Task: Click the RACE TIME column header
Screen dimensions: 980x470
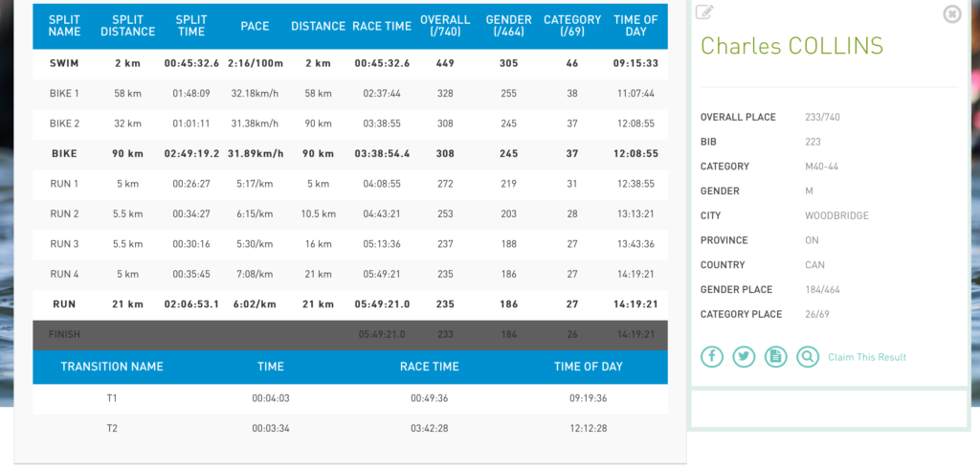Action: [382, 26]
